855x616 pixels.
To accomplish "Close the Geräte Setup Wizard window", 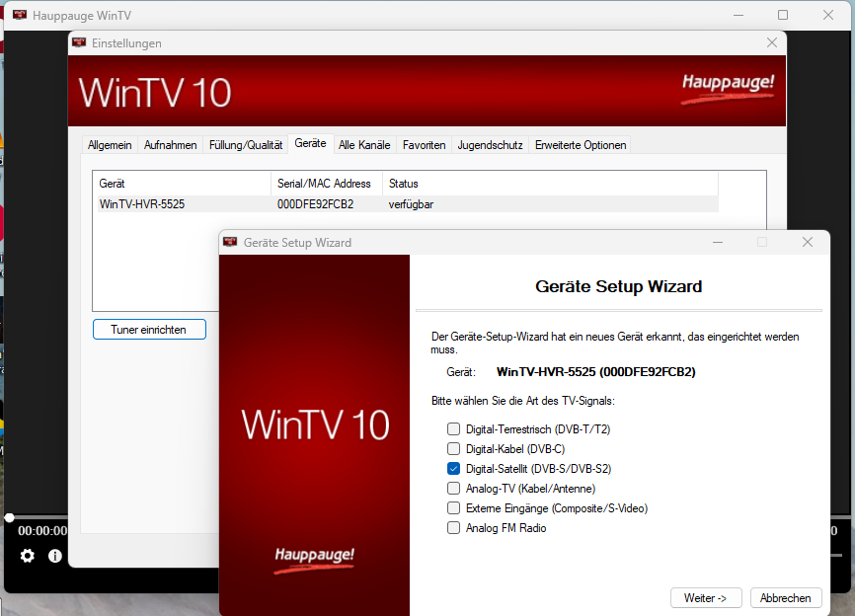I will point(808,242).
